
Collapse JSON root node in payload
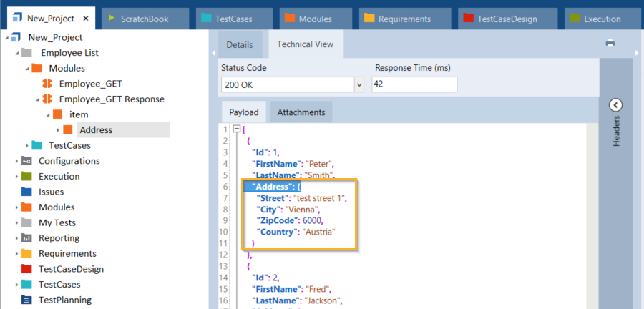235,129
